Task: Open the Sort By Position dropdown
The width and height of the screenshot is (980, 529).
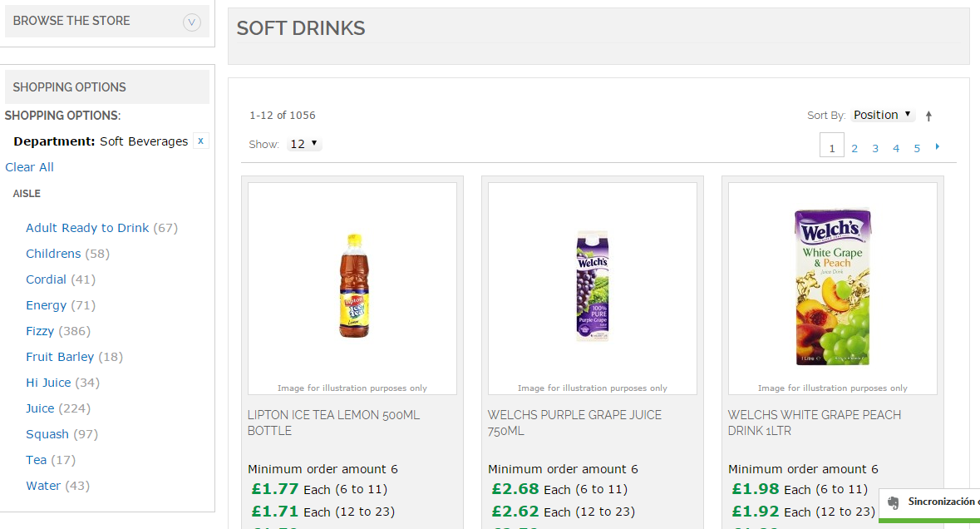Action: (882, 115)
